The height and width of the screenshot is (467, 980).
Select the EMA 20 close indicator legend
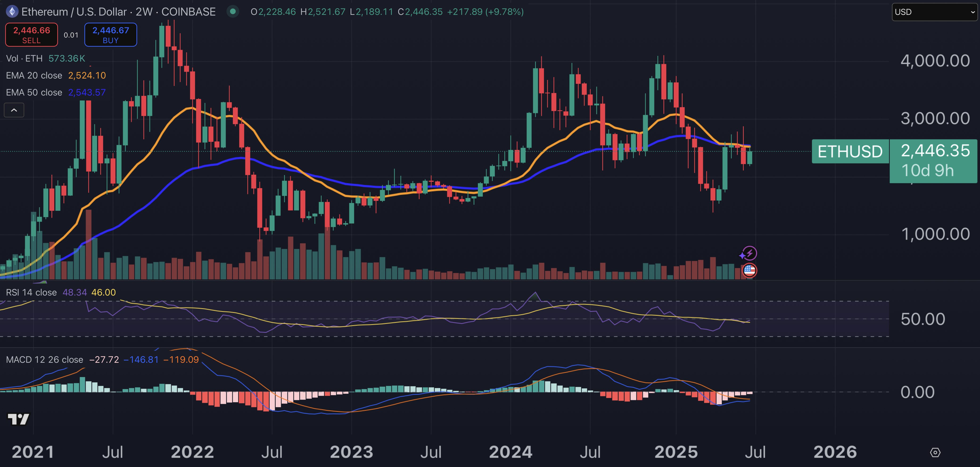point(34,75)
